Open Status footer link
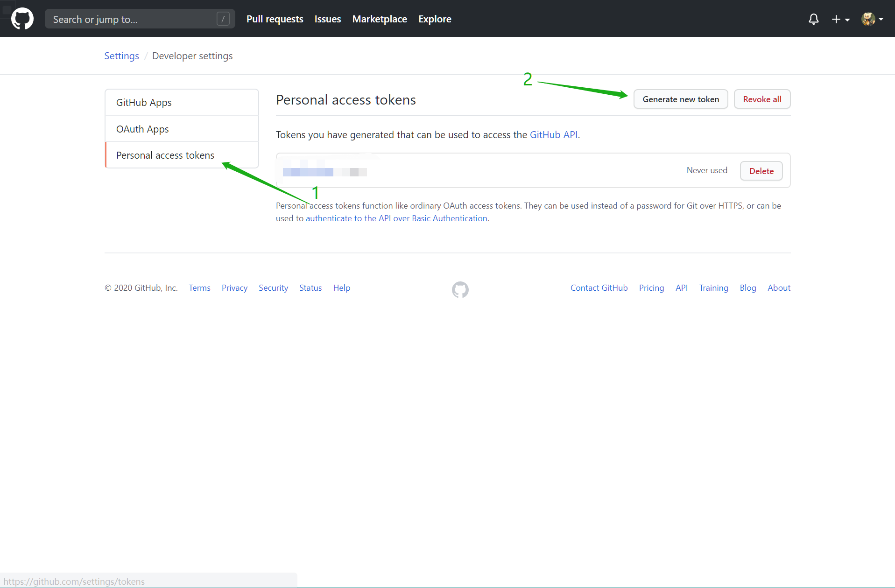895x588 pixels. (x=310, y=288)
